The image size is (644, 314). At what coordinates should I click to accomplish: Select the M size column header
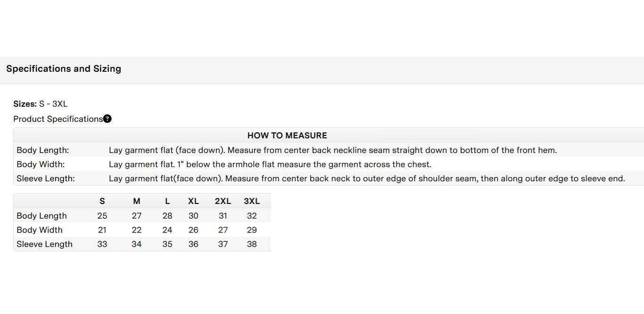137,201
